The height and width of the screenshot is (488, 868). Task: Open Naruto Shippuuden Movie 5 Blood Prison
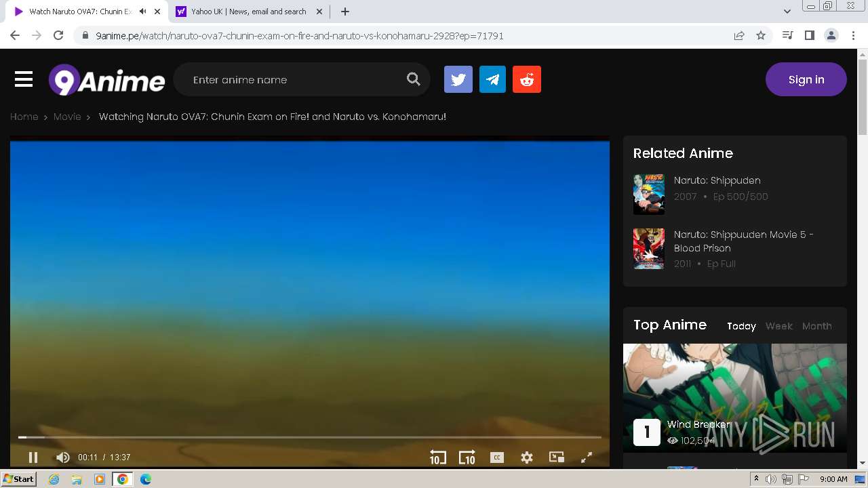click(744, 241)
